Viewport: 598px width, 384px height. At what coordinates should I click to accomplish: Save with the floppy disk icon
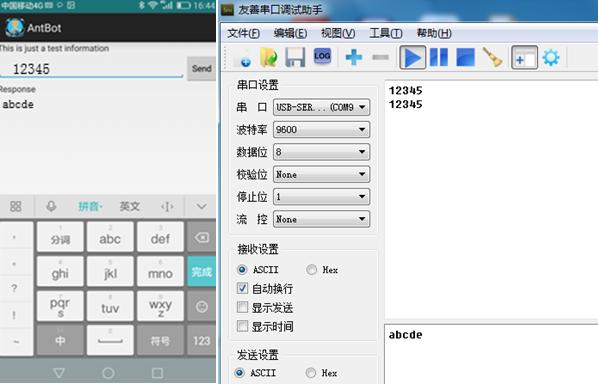click(295, 58)
